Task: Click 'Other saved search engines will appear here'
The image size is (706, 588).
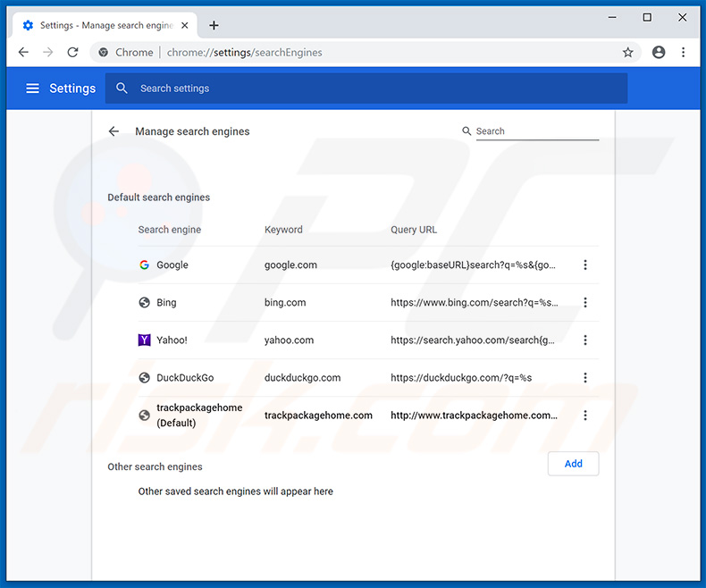Action: click(236, 491)
